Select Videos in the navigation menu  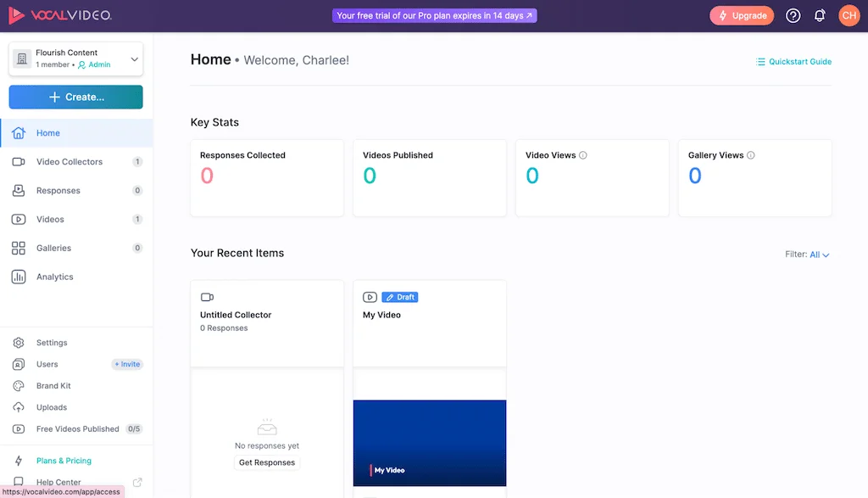click(48, 219)
